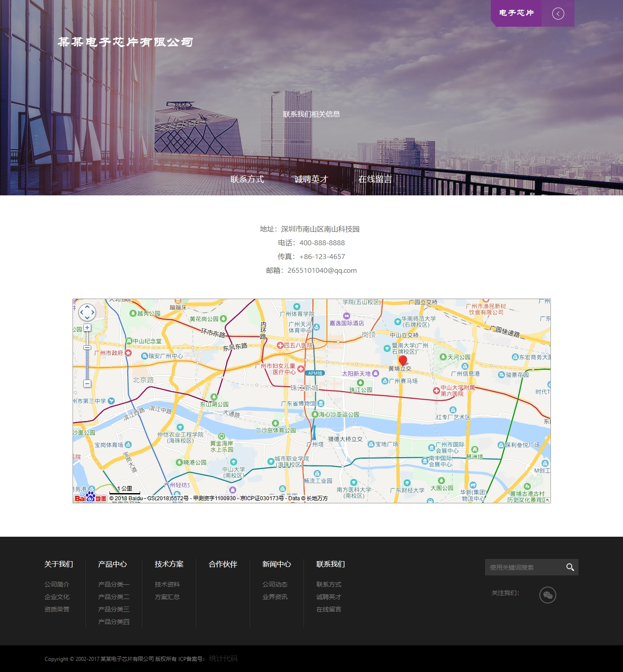Open footer 诚聘英才 link
The height and width of the screenshot is (672, 623).
329,597
